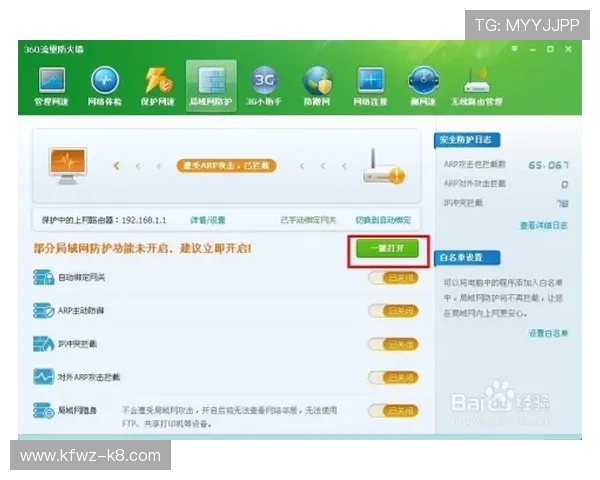The height and width of the screenshot is (480, 600).
Task: Click the 局域网隐身 server icon
Action: (x=43, y=410)
